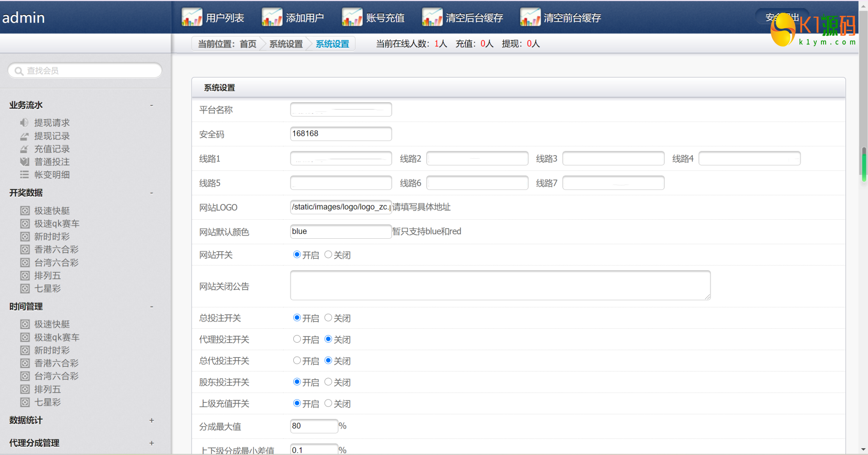The image size is (868, 455).
Task: Expand the 代理分成管理 section
Action: pyautogui.click(x=151, y=443)
